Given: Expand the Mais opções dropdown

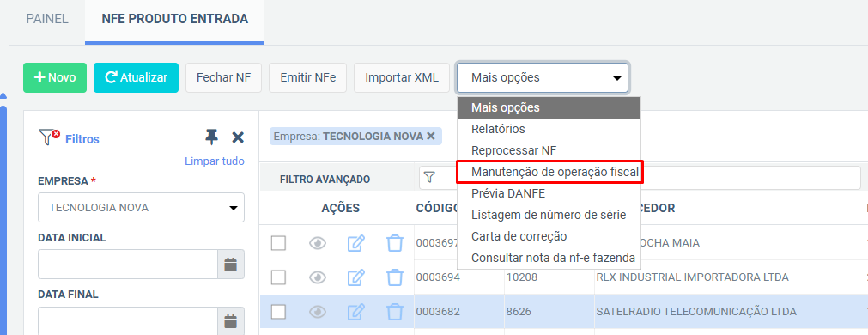Looking at the screenshot, I should pyautogui.click(x=543, y=77).
